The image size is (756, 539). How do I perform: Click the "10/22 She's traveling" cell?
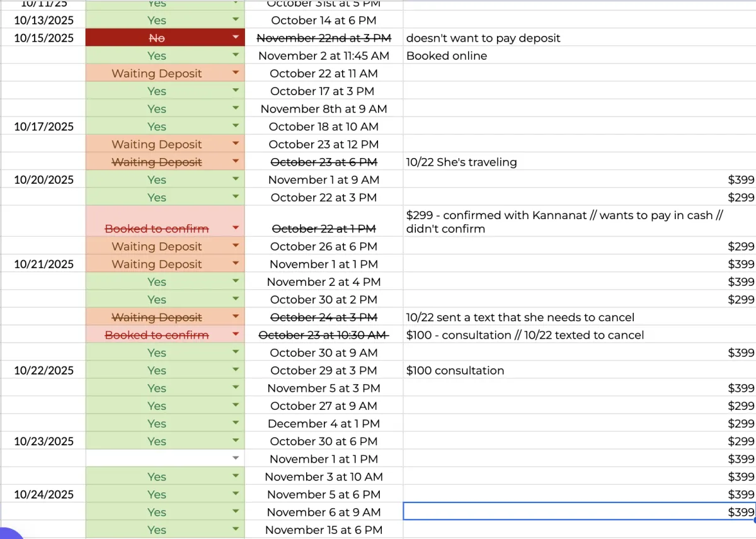point(461,162)
